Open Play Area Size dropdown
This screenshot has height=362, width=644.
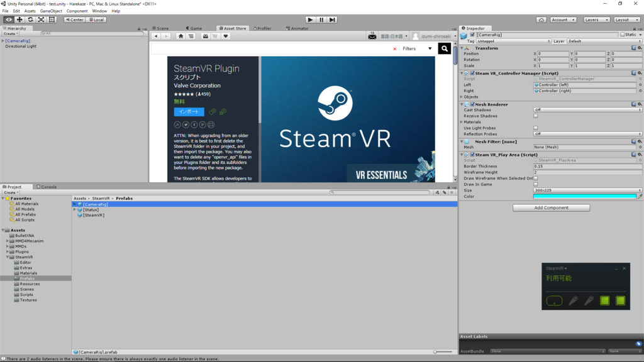coord(587,190)
